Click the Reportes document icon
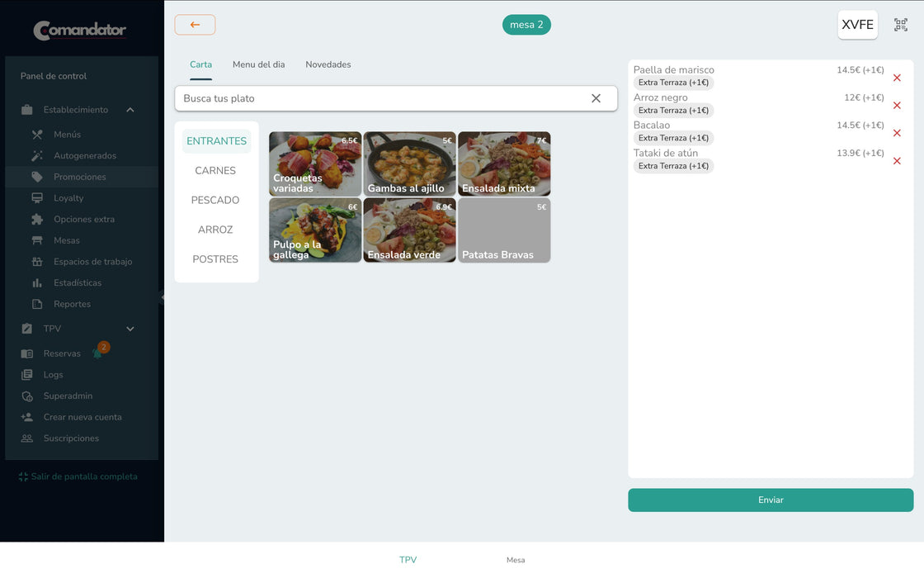Viewport: 924px width, 578px height. pyautogui.click(x=37, y=305)
